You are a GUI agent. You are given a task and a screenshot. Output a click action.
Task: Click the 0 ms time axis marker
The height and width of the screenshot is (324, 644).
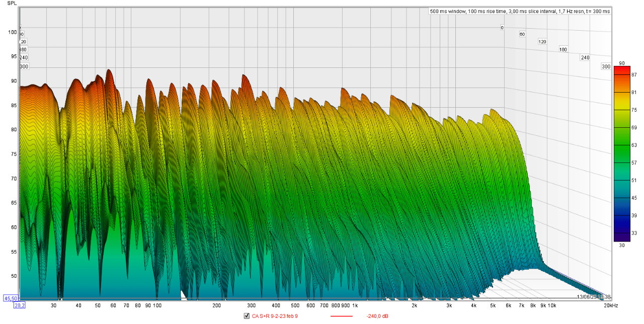[x=502, y=28]
